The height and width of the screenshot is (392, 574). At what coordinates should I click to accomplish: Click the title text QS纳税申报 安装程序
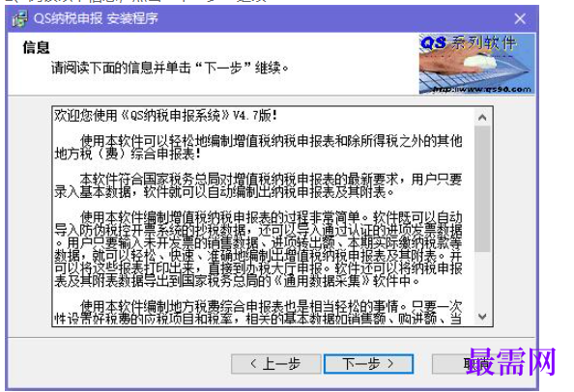click(x=96, y=18)
